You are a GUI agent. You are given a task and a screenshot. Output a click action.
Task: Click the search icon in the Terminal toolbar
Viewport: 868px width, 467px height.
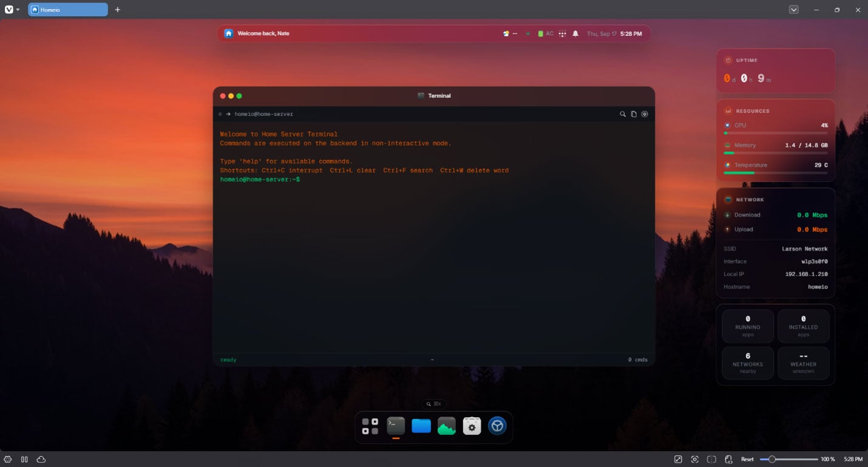coord(623,114)
